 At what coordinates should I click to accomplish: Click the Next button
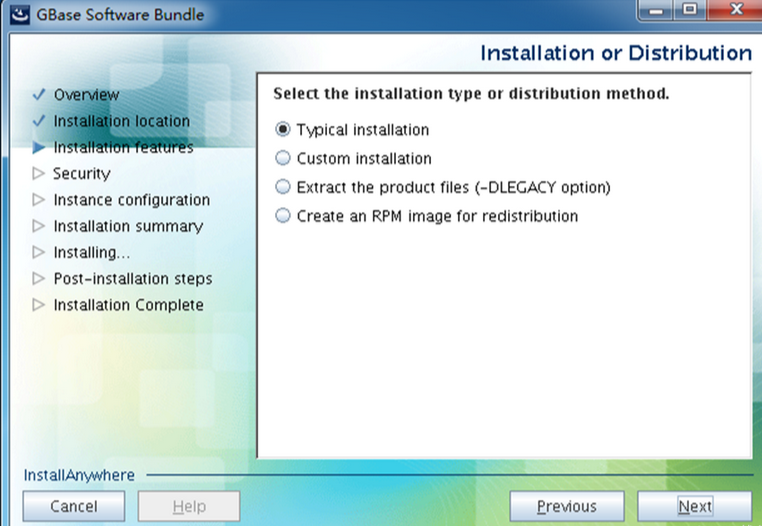tap(694, 506)
